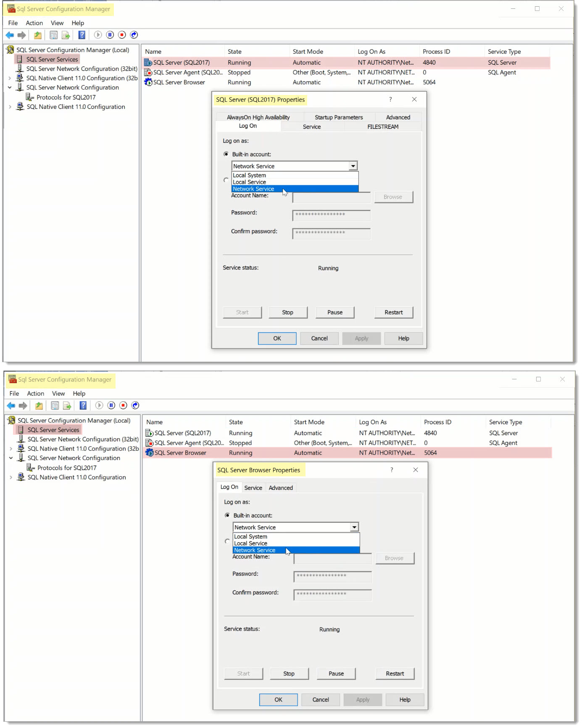Click the Export List icon in the upper window toolbar
This screenshot has height=728, width=582.
click(x=66, y=35)
